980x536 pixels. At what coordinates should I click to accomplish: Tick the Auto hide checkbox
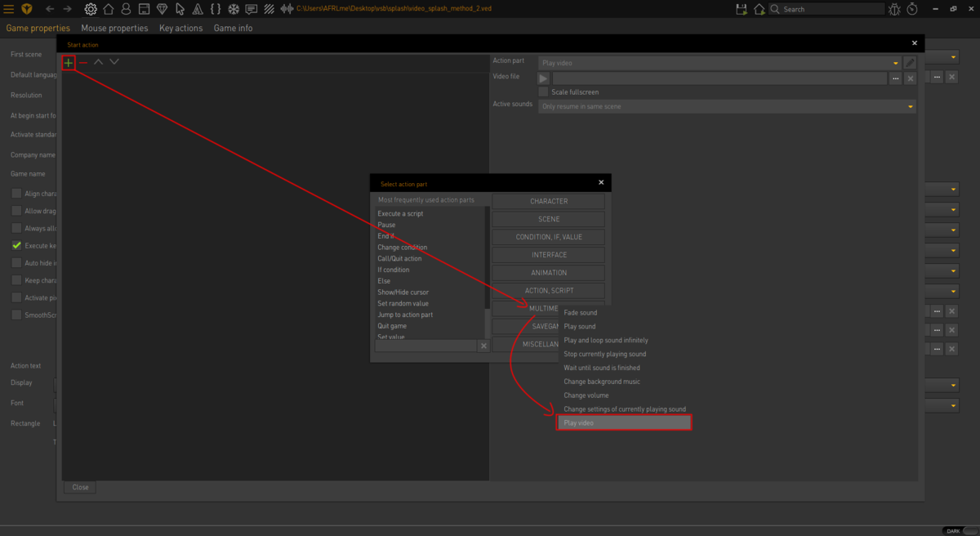(x=16, y=263)
